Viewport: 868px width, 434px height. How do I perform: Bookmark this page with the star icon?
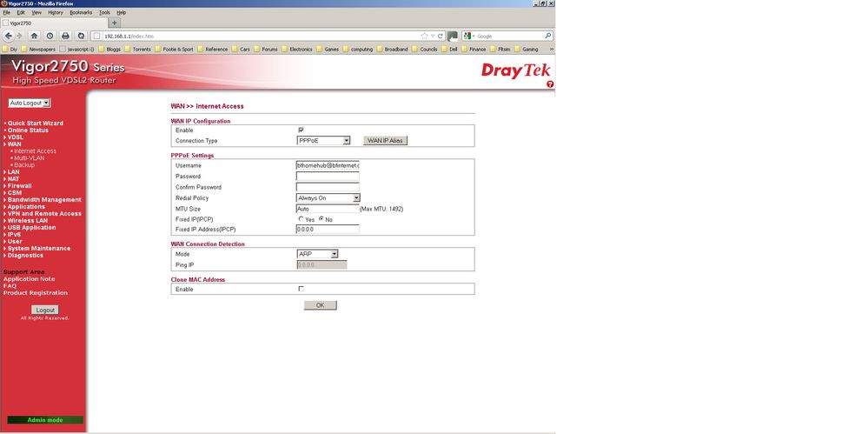point(424,36)
